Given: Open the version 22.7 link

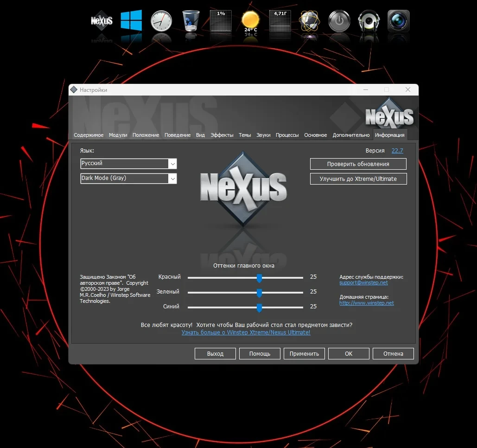Looking at the screenshot, I should pos(397,150).
